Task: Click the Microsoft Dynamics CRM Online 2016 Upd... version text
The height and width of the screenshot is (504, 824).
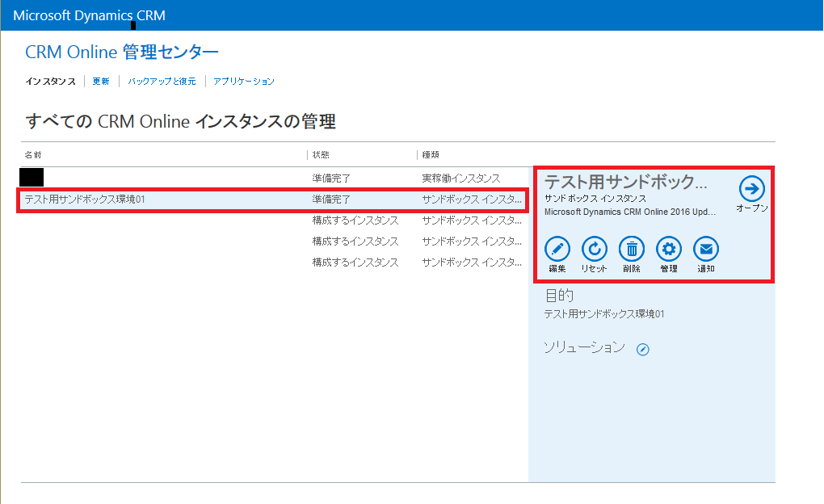Action: (x=630, y=212)
